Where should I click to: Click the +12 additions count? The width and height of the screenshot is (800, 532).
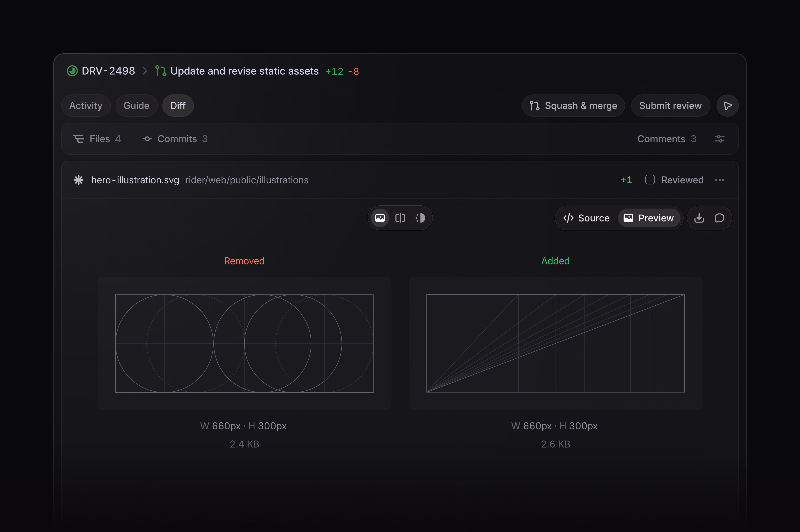pos(334,72)
